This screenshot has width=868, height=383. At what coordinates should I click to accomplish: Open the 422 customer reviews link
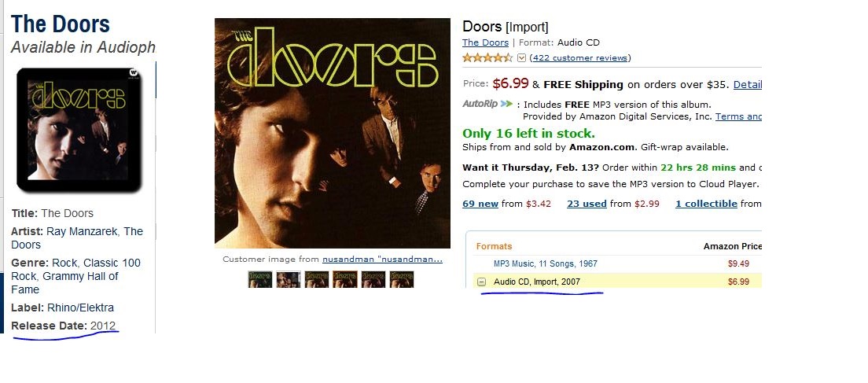pos(580,57)
